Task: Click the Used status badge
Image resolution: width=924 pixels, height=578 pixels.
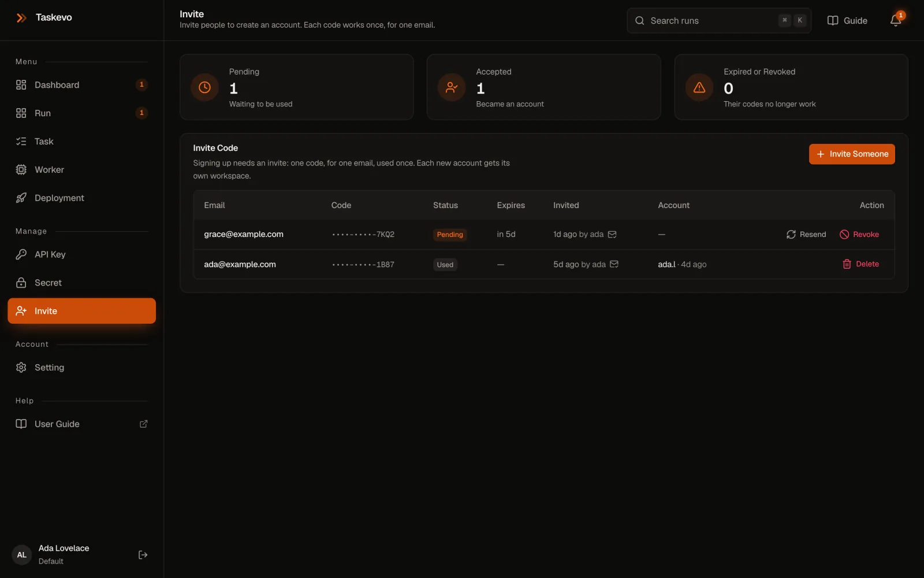Action: click(x=445, y=265)
